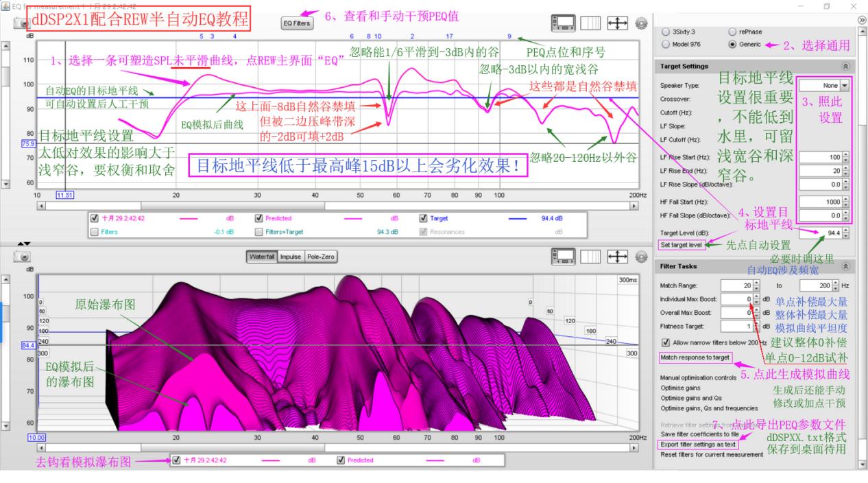The image size is (868, 483).
Task: Open the graph limits icon on the SPL toolbar
Action: pyautogui.click(x=564, y=22)
